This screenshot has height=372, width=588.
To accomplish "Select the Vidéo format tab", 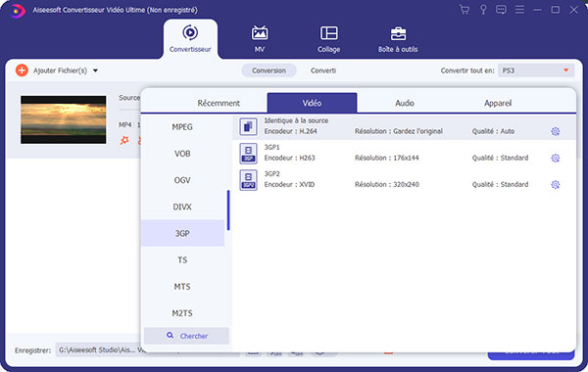I will (x=312, y=103).
